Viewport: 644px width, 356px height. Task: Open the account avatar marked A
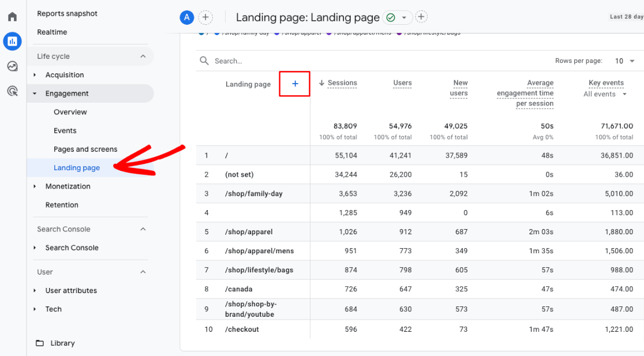tap(186, 17)
